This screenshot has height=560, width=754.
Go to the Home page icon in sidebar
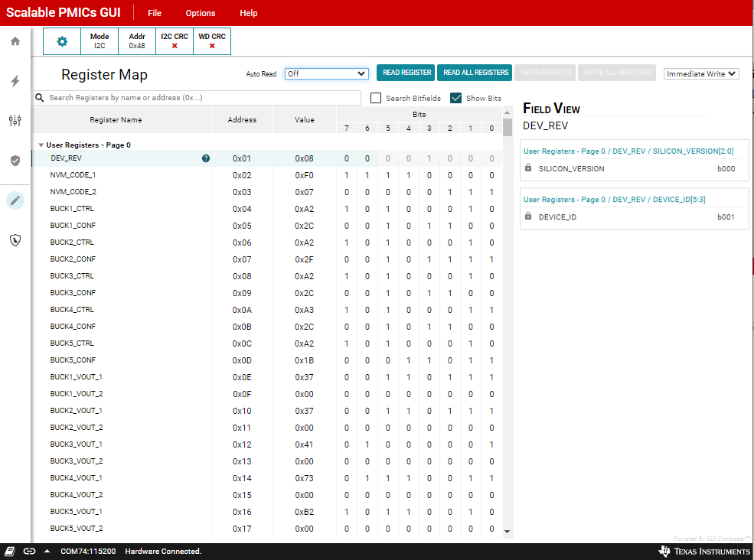tap(15, 41)
